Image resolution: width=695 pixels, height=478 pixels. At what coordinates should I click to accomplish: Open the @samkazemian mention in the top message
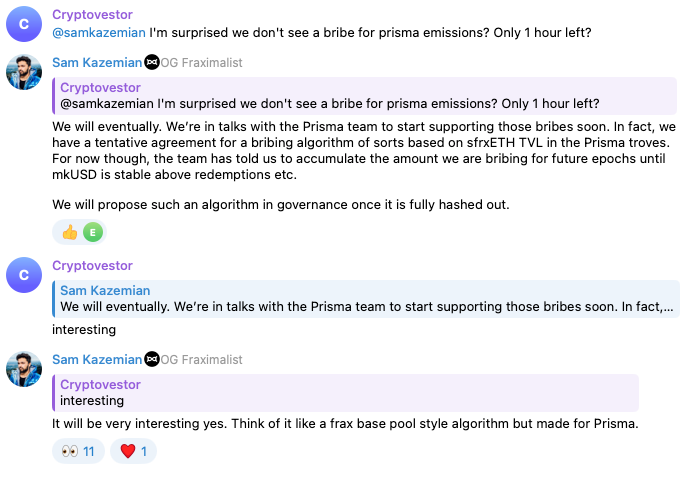pyautogui.click(x=97, y=32)
